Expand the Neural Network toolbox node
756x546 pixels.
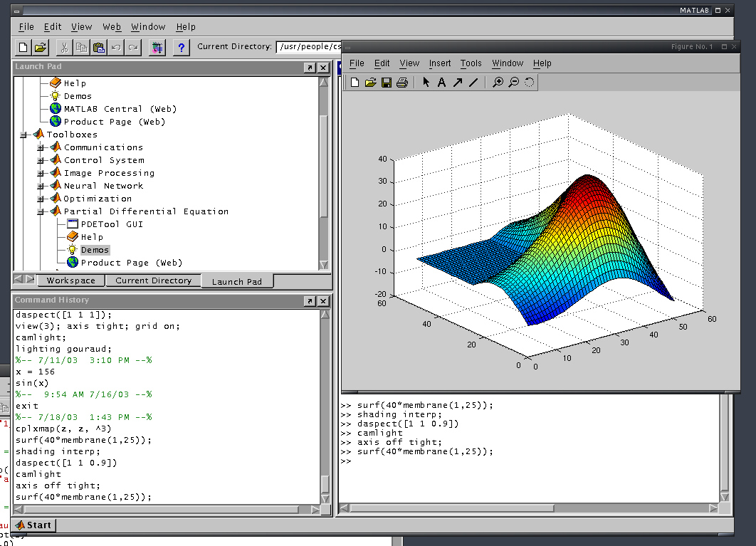[x=41, y=187]
